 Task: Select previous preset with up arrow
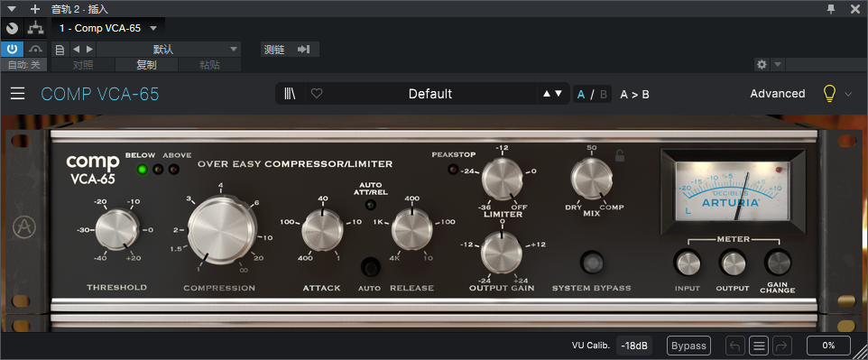[547, 94]
